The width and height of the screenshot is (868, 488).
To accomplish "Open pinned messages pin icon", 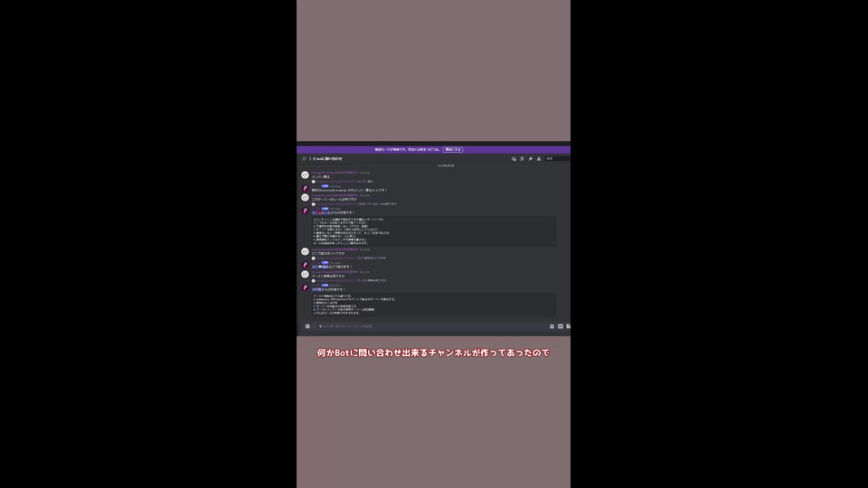I will (531, 159).
